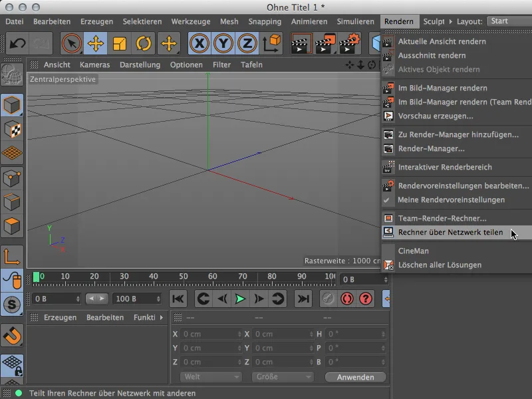Open Render-Manager... entry
This screenshot has height=399, width=532.
click(x=457, y=148)
